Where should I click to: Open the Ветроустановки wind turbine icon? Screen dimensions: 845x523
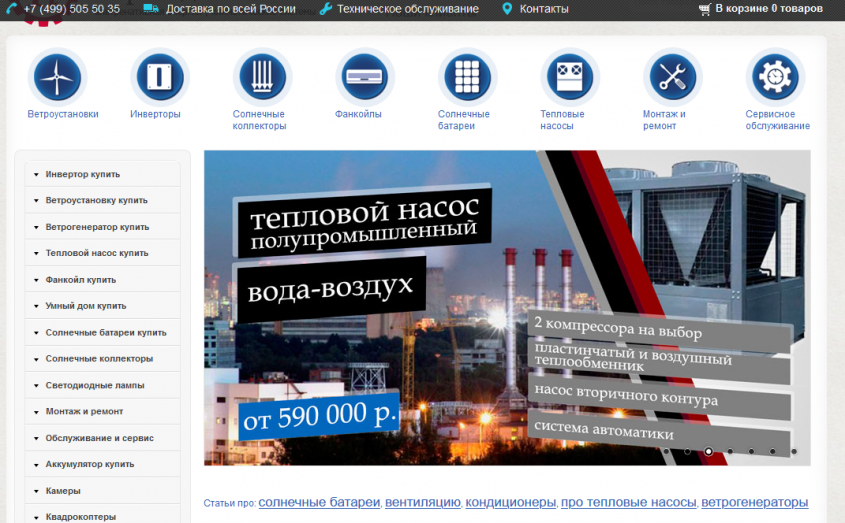point(57,78)
